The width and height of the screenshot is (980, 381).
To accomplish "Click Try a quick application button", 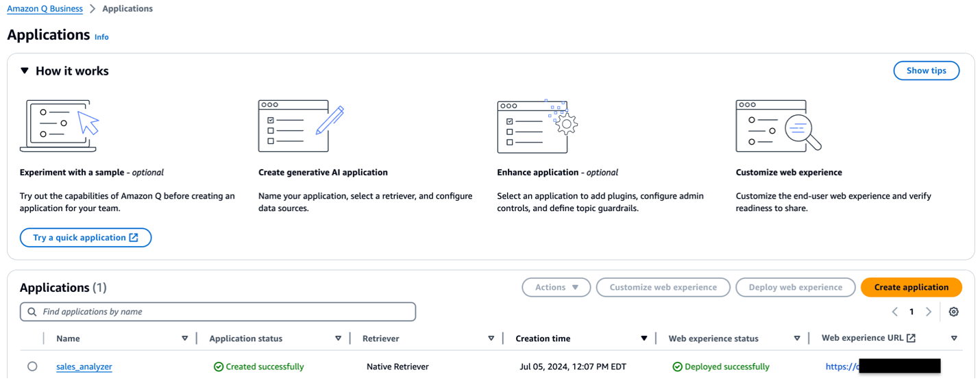I will (x=86, y=238).
